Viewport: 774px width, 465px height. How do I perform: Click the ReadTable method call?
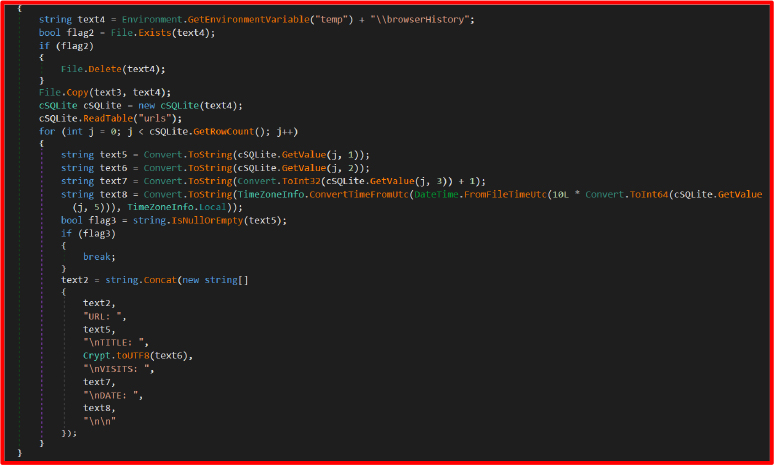click(108, 118)
